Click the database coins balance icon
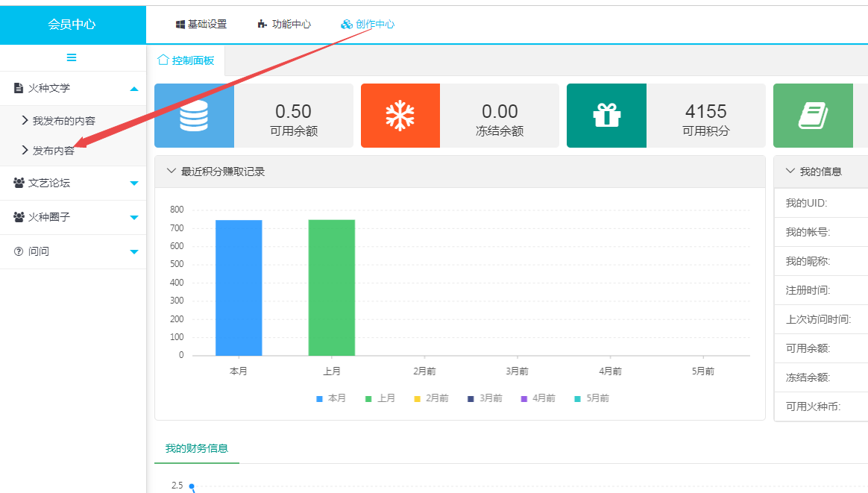Screen dimensions: 868x493 [x=194, y=116]
